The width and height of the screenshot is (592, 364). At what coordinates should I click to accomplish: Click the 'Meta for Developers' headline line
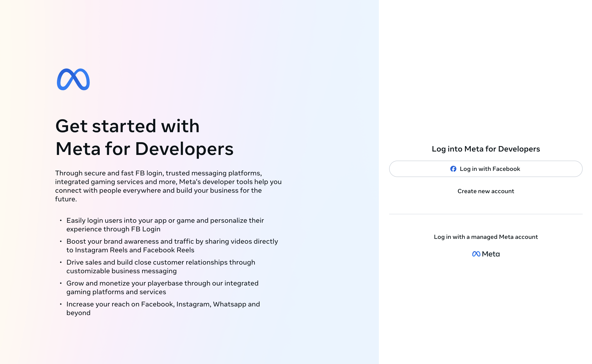click(x=145, y=149)
